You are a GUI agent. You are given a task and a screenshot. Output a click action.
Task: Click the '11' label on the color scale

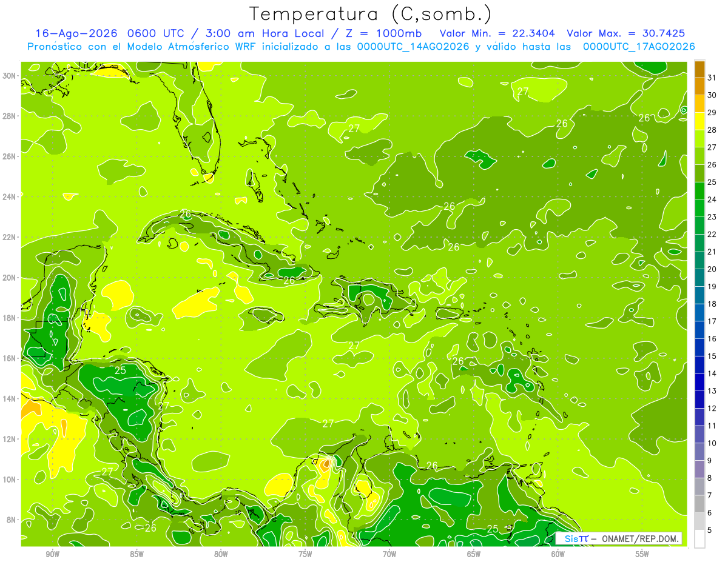pos(712,426)
